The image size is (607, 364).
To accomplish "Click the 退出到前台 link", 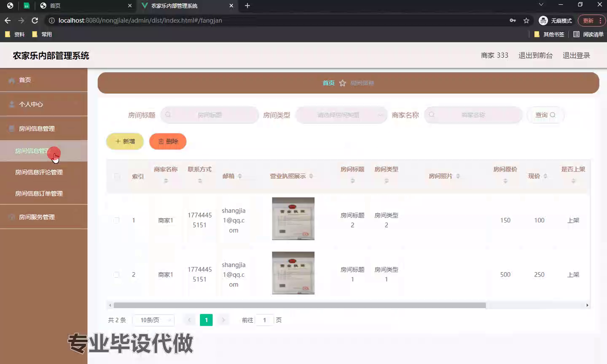I will (x=535, y=55).
